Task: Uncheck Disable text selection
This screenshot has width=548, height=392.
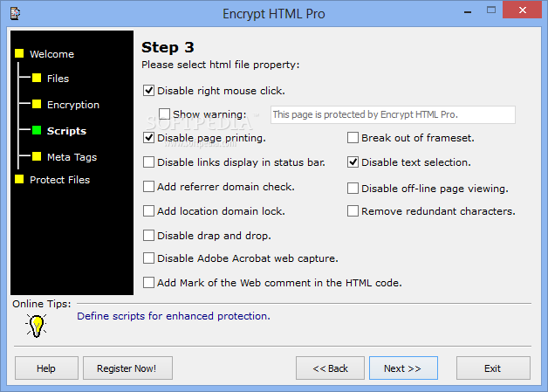Action: click(x=353, y=162)
